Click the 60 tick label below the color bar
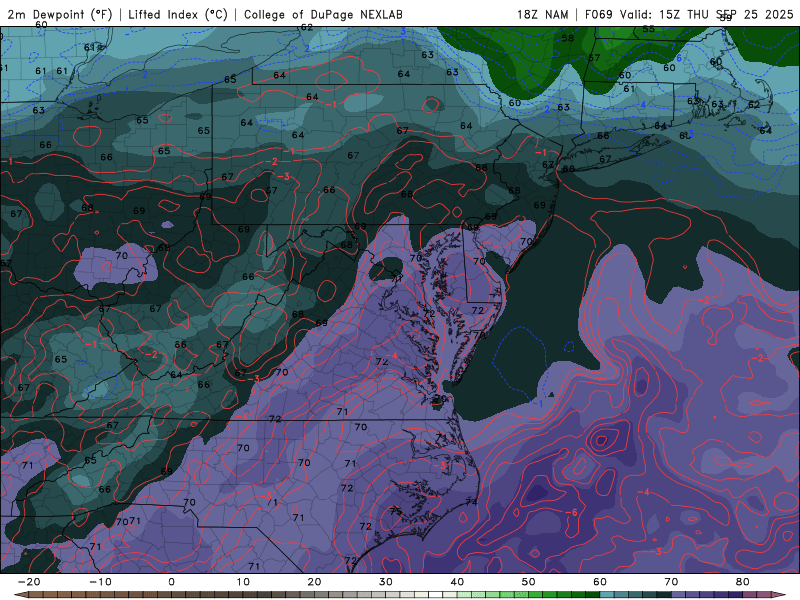The height and width of the screenshot is (600, 800). tap(600, 582)
